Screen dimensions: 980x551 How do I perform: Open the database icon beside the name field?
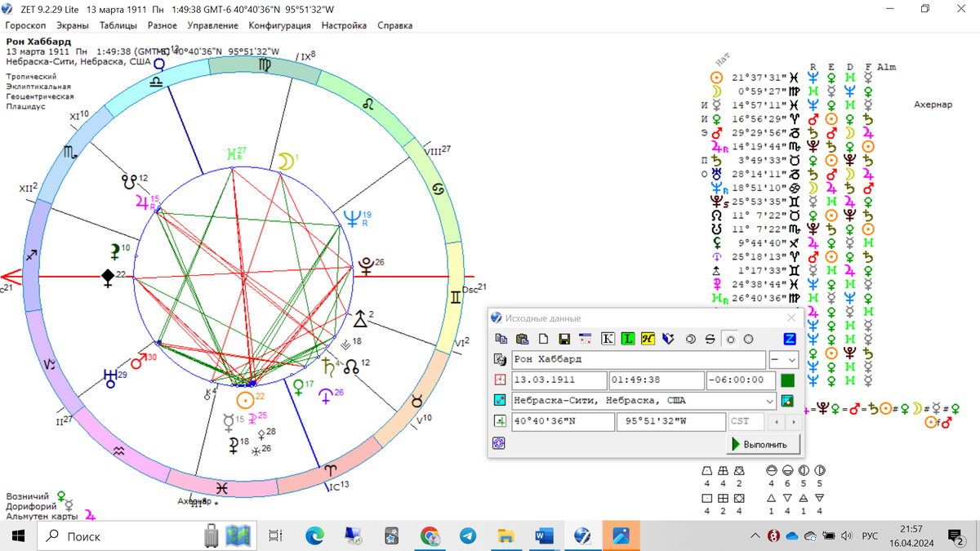[x=500, y=360]
